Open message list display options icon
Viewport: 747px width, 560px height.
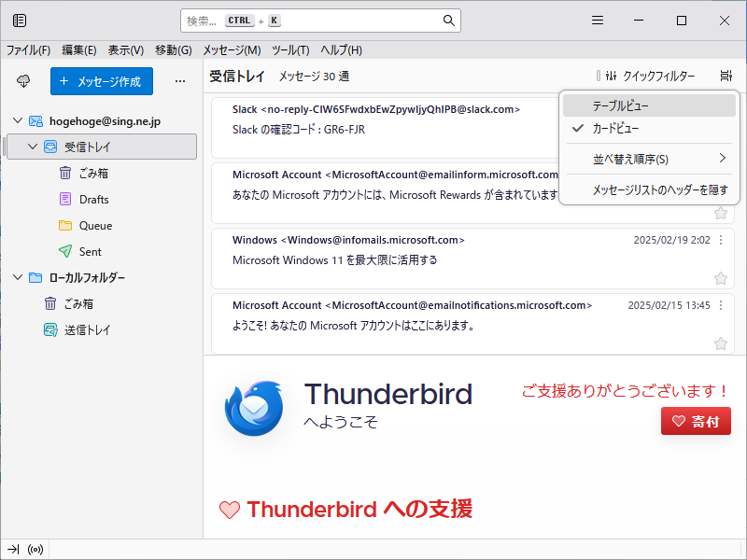tap(726, 76)
